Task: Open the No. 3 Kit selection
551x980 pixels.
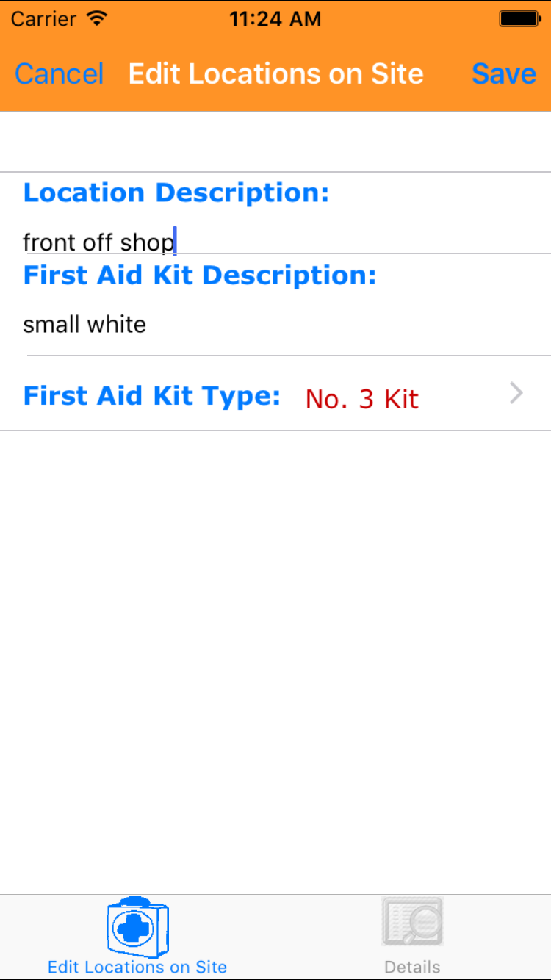Action: pyautogui.click(x=361, y=399)
